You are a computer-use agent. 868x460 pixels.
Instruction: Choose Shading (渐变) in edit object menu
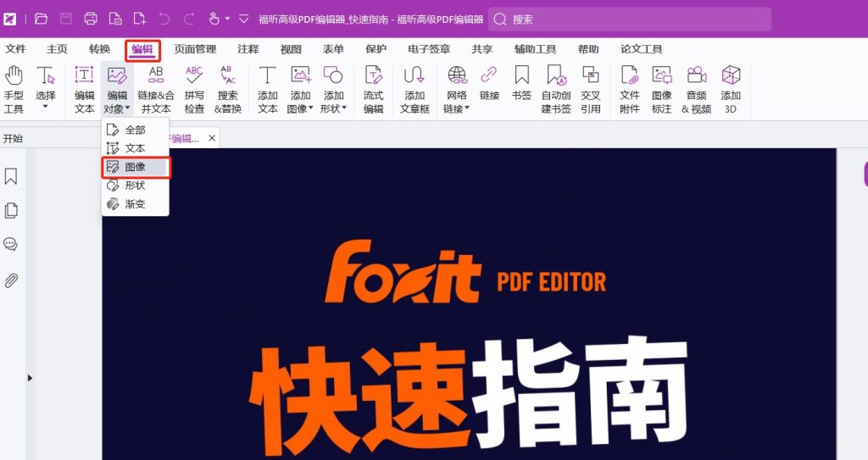(135, 203)
